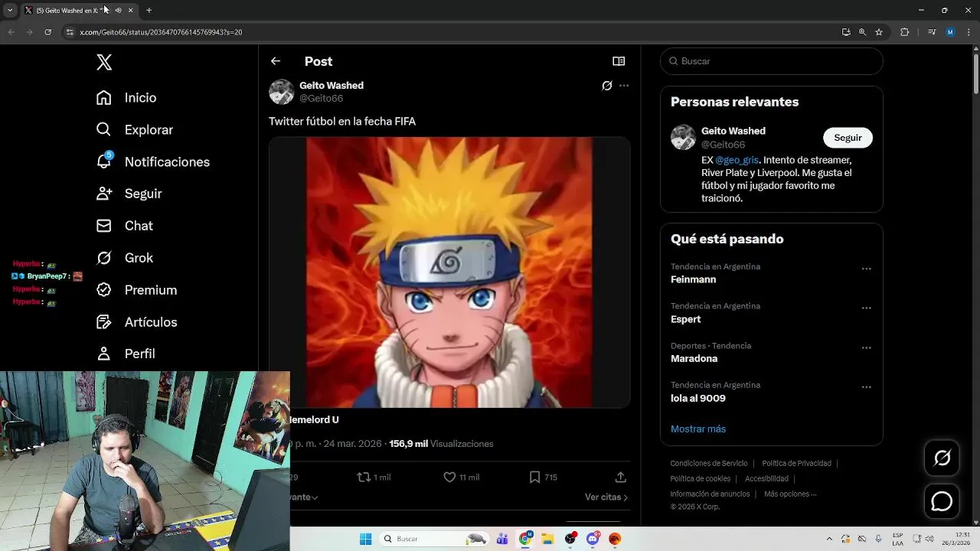Click the X logo home icon
The width and height of the screenshot is (980, 551).
tap(104, 62)
